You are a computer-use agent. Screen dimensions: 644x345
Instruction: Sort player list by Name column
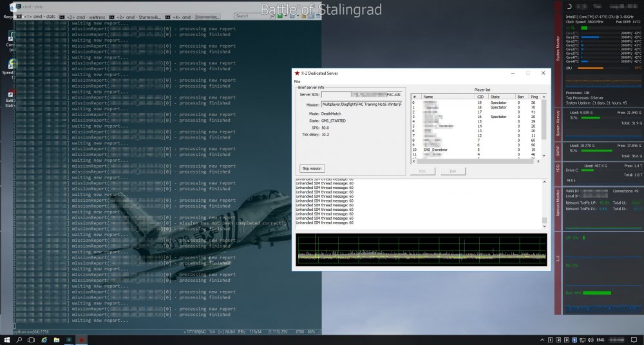(x=448, y=97)
